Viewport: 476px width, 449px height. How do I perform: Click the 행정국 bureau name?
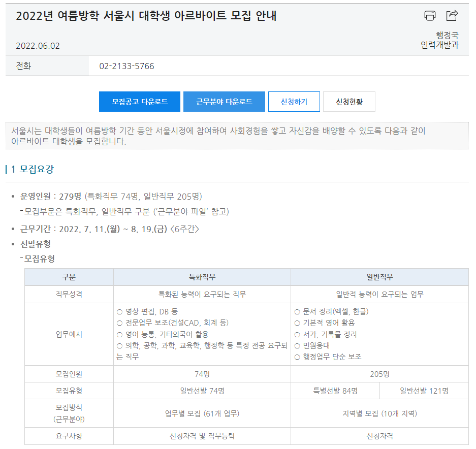coord(447,35)
